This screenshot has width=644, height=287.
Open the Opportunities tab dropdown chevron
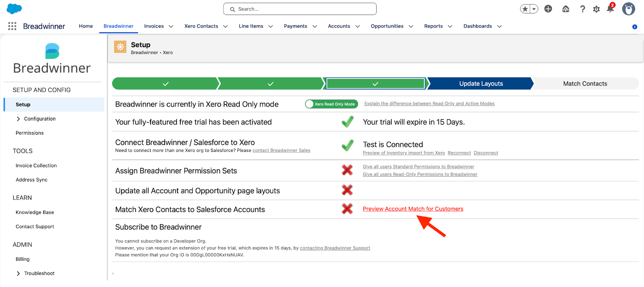click(x=411, y=27)
